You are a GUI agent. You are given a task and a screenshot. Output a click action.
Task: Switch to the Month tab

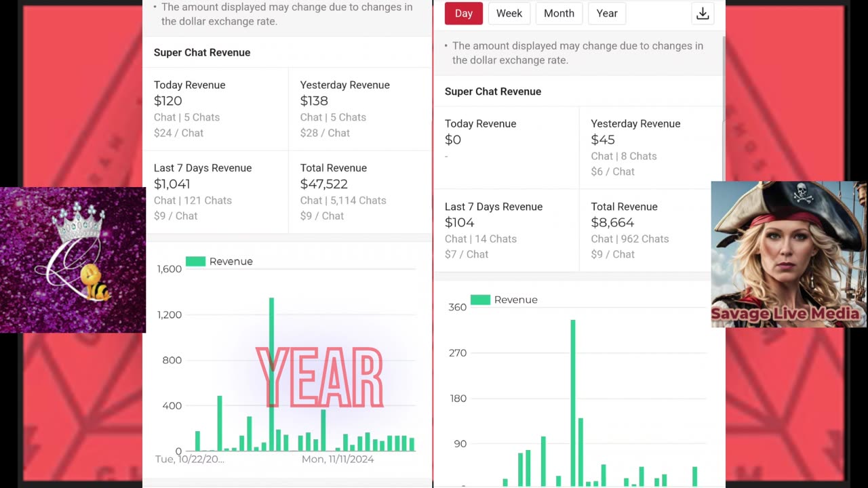point(559,14)
